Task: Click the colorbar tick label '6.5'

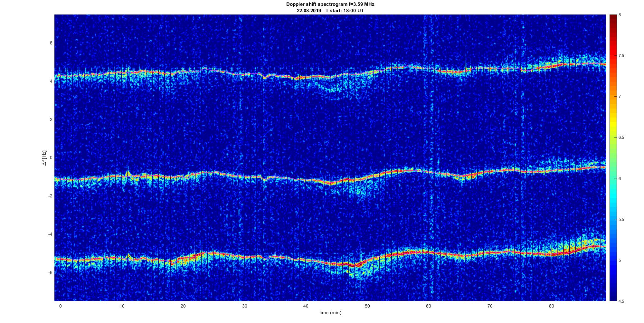Action: [621, 138]
